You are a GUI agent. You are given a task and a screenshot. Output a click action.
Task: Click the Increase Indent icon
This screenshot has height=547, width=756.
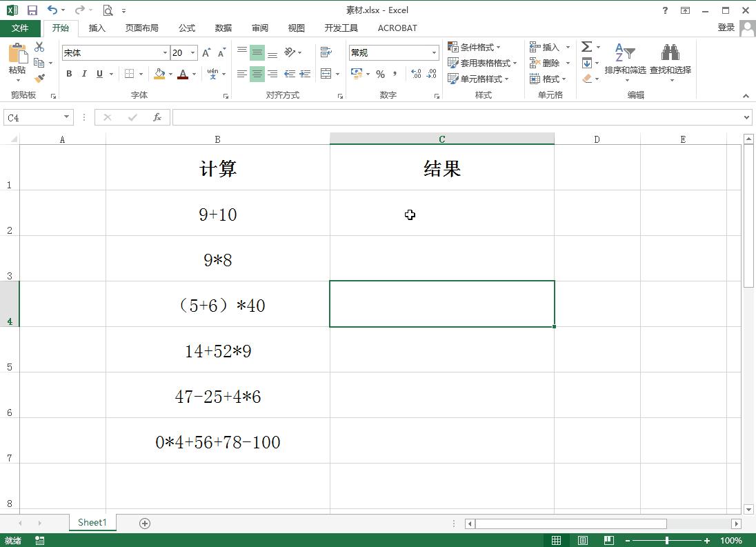[305, 74]
